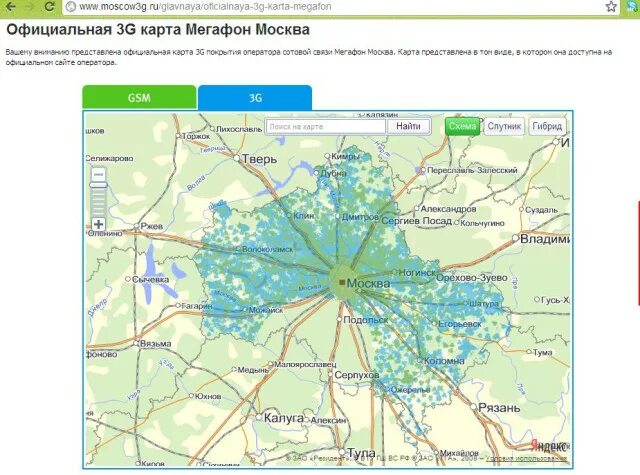Click the Тверь city label

click(x=259, y=159)
